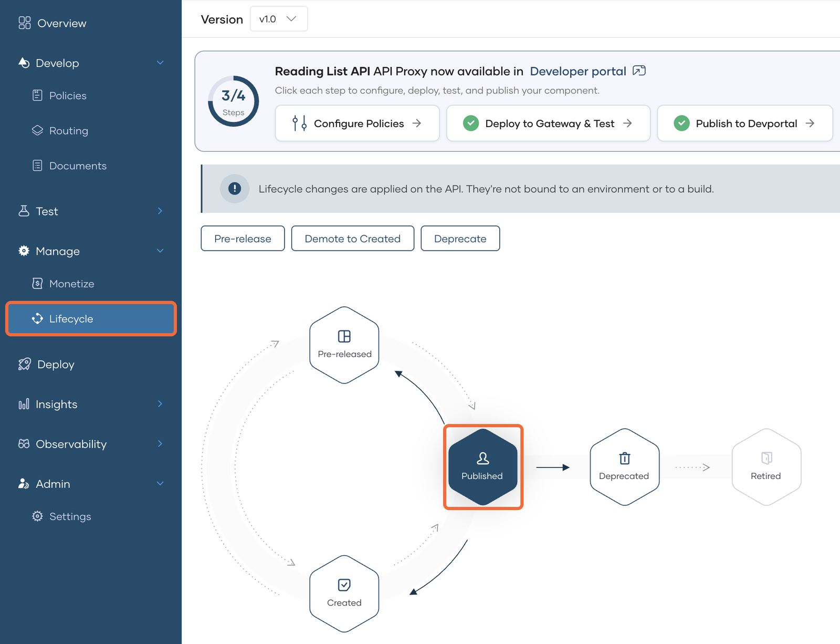The height and width of the screenshot is (644, 840).
Task: Click the external link icon beside Developer portal
Action: click(639, 71)
